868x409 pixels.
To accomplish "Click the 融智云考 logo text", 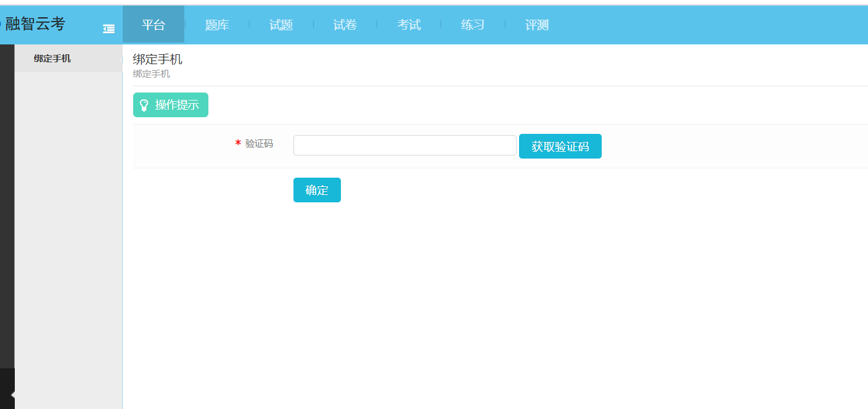I will pos(35,24).
